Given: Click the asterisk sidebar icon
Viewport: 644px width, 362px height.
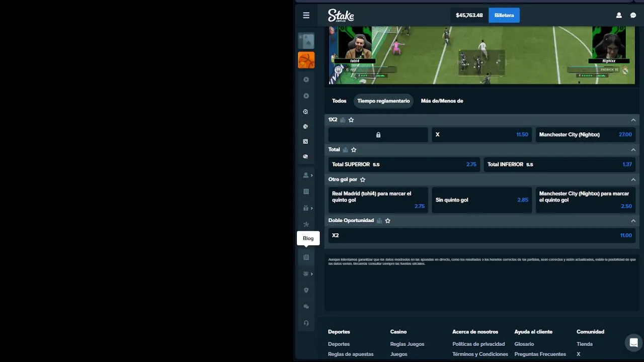Looking at the screenshot, I should pyautogui.click(x=305, y=224).
